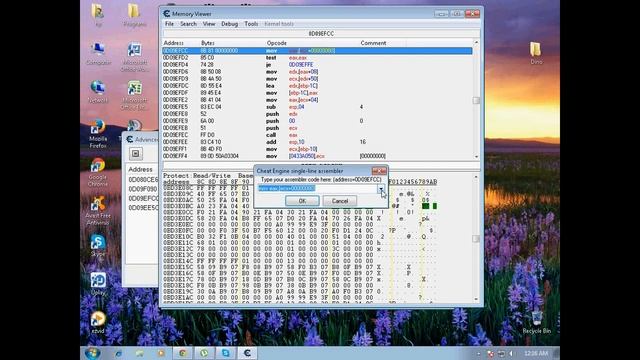
Task: Select the push 00 row at 0D09EFE9
Action: [317, 121]
